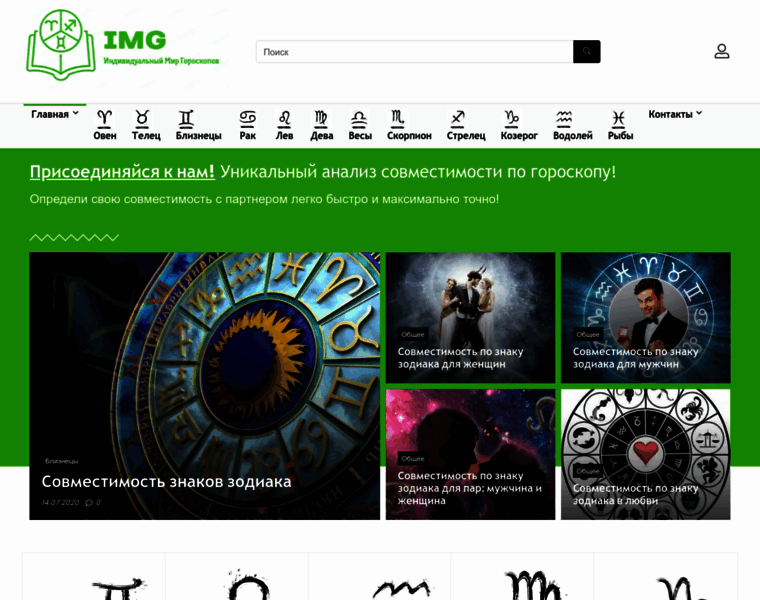The width and height of the screenshot is (760, 600).
Task: Open the Aquarius ink symbol card below
Action: point(380,576)
